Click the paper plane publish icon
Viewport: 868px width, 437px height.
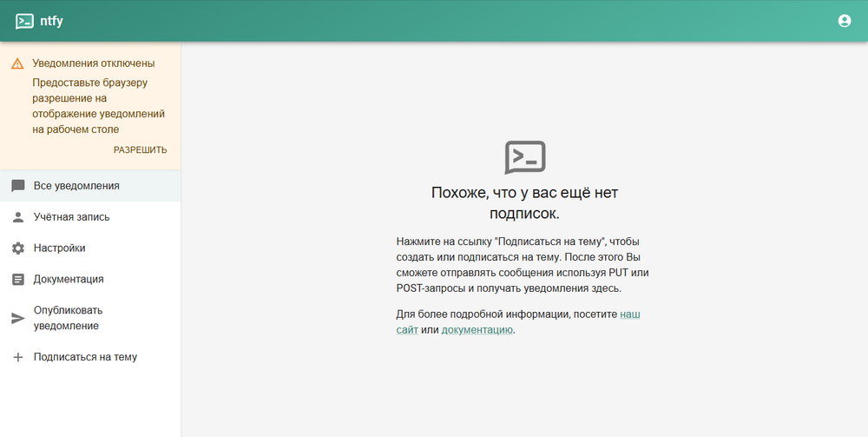point(17,318)
